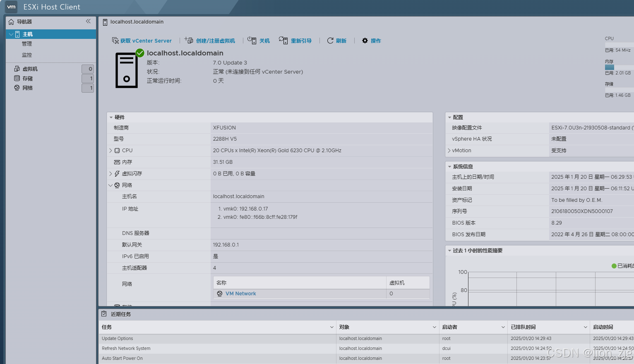634x364 pixels.
Task: Click the Refresh Network System task row
Action: 366,349
